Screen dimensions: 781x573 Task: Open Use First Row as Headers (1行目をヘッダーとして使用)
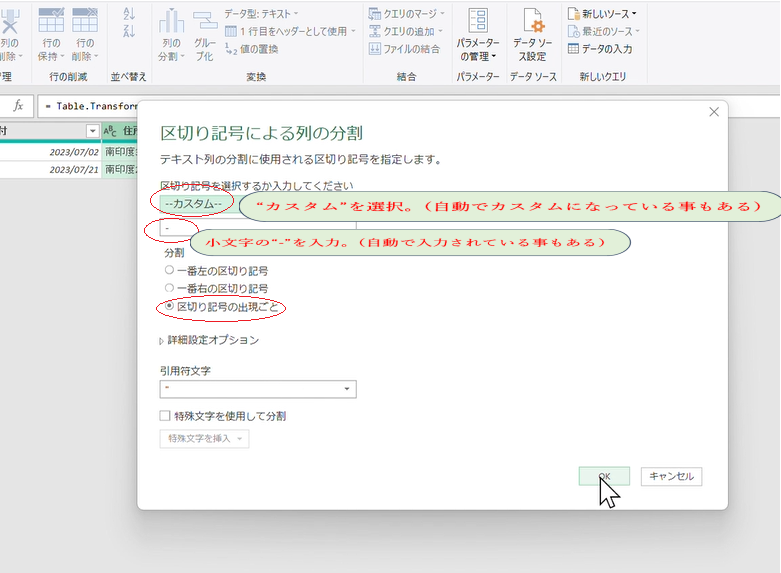click(x=290, y=31)
